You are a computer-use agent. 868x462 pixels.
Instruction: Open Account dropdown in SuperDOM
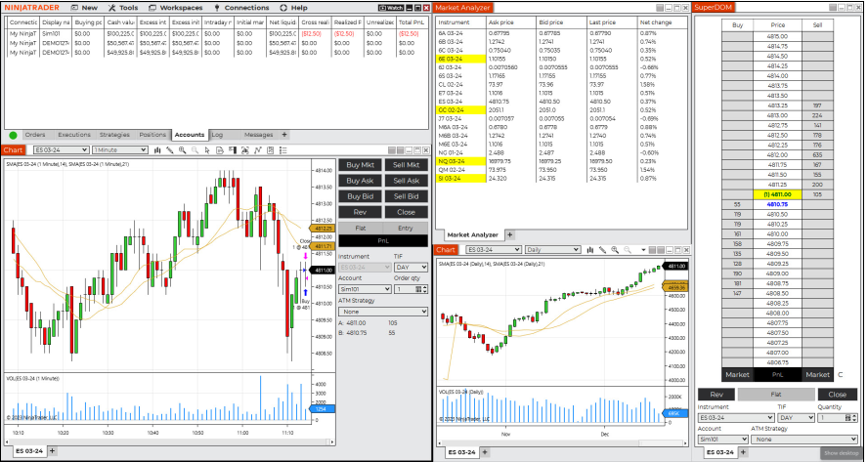pyautogui.click(x=723, y=440)
